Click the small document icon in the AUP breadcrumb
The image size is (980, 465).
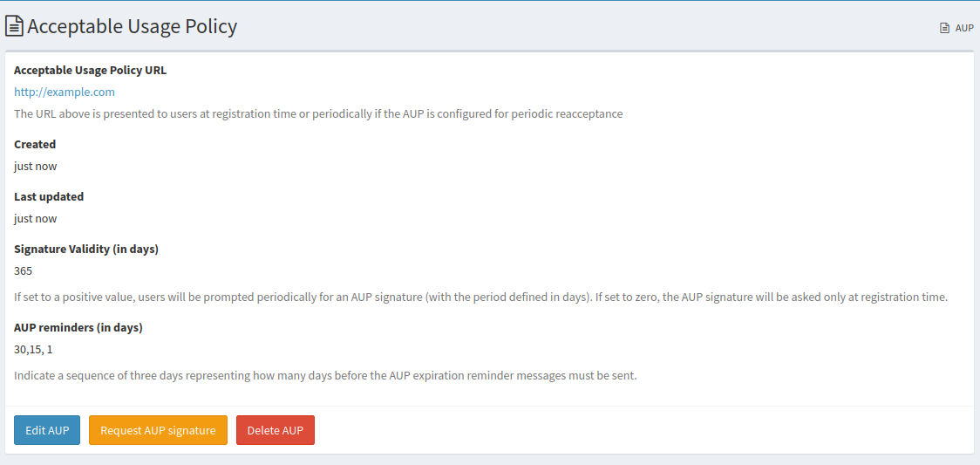click(x=944, y=28)
